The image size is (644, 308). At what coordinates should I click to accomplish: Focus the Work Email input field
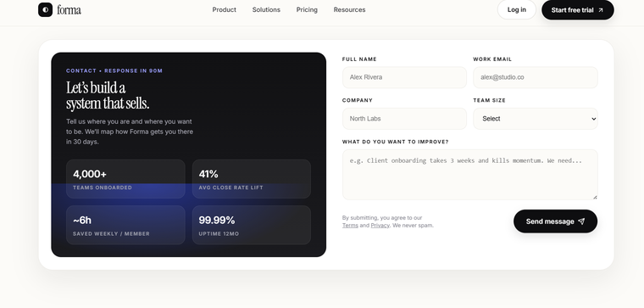pos(536,77)
